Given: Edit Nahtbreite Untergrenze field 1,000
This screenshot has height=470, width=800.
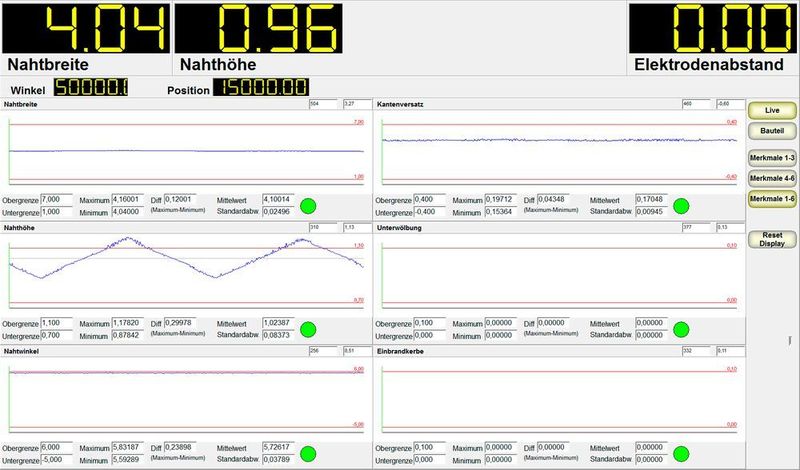Looking at the screenshot, I should (x=56, y=212).
